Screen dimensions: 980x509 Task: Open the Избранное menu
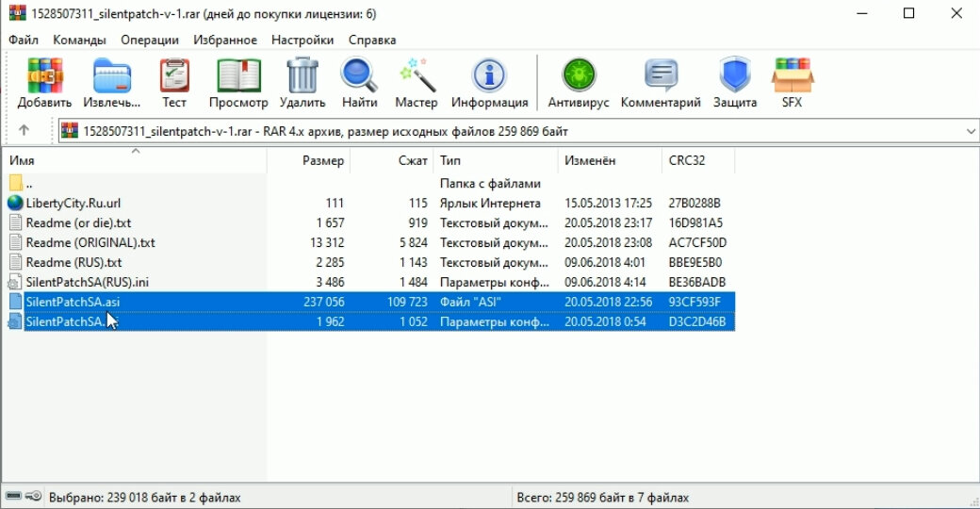225,40
